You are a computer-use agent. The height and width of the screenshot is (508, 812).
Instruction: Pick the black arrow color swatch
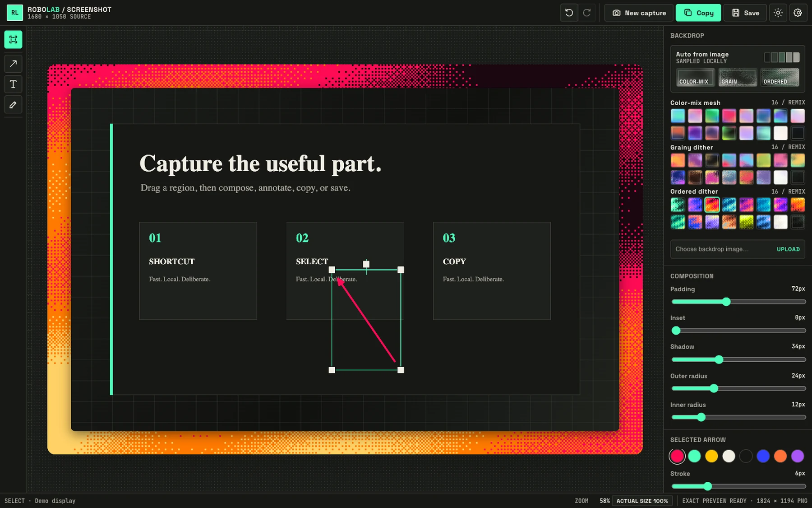(x=746, y=456)
